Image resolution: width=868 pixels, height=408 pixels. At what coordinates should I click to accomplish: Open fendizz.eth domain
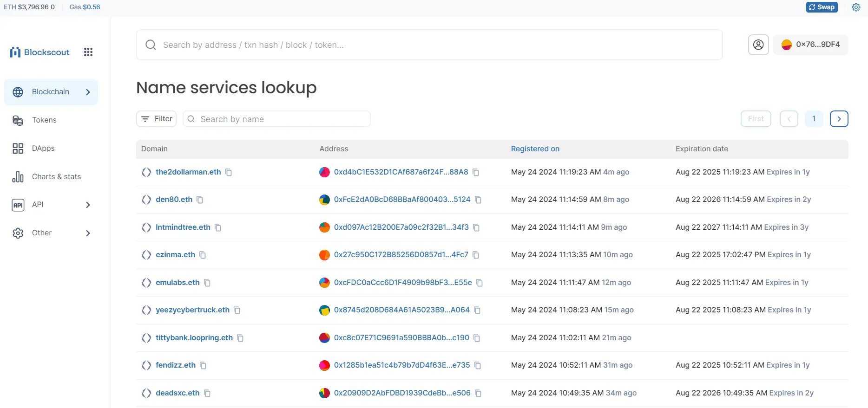[176, 365]
